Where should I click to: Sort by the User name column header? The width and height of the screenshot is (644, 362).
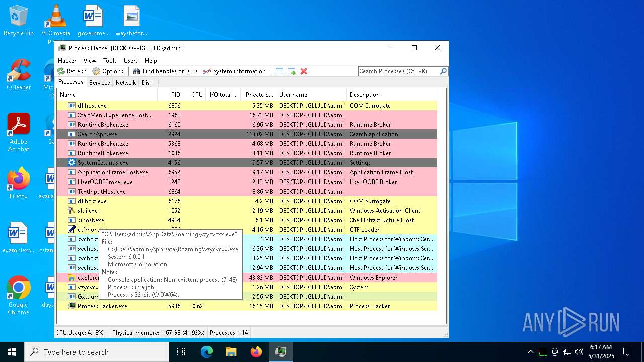click(311, 95)
